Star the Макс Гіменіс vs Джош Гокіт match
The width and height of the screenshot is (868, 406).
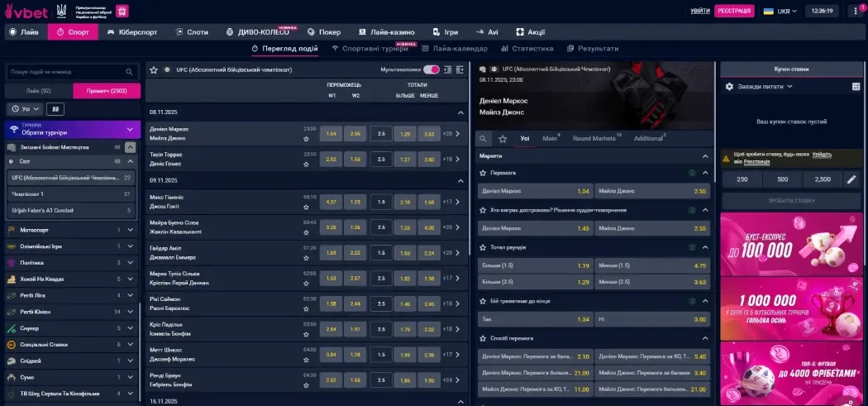click(x=306, y=208)
